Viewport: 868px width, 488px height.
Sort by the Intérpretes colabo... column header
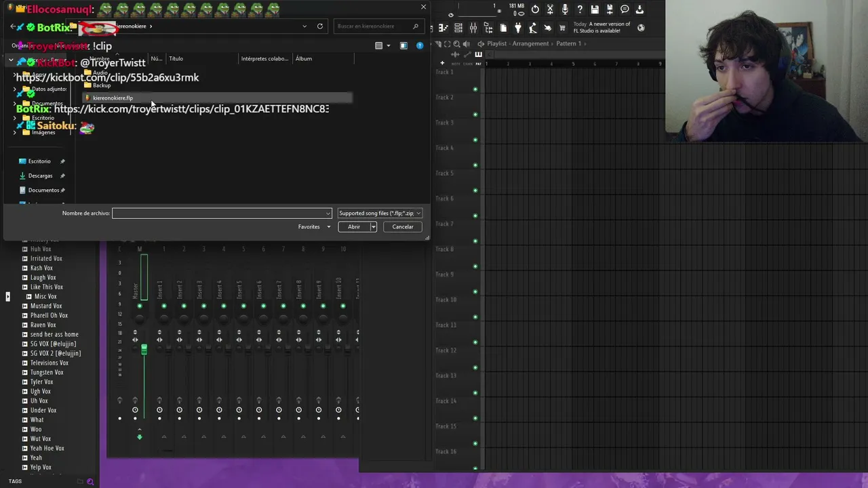(x=264, y=59)
